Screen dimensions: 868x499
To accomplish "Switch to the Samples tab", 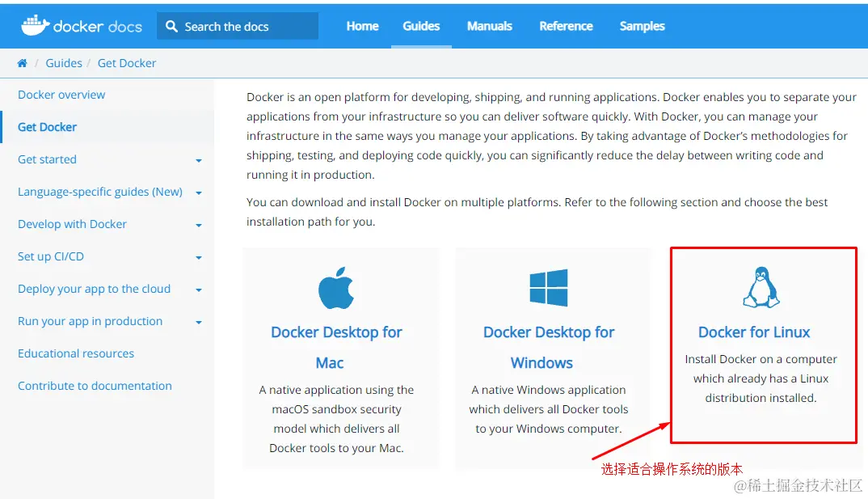I will (643, 26).
